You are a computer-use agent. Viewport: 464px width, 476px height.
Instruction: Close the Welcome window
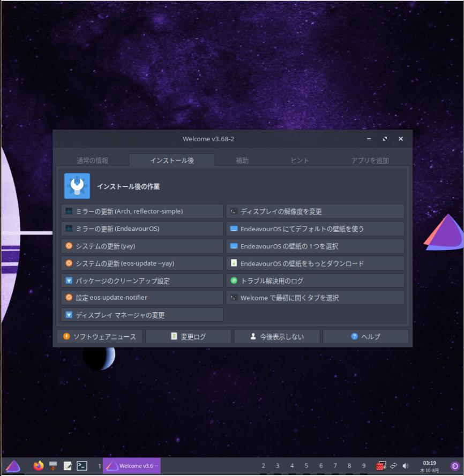401,139
